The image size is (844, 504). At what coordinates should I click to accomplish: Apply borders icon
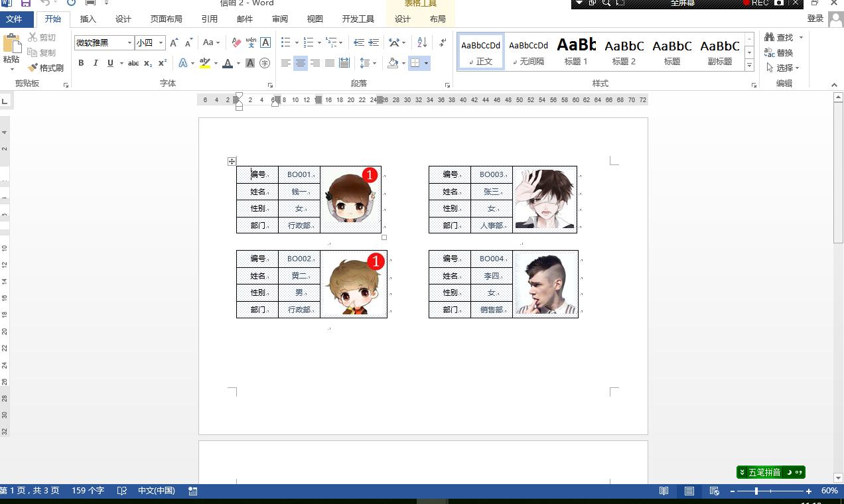[x=415, y=63]
